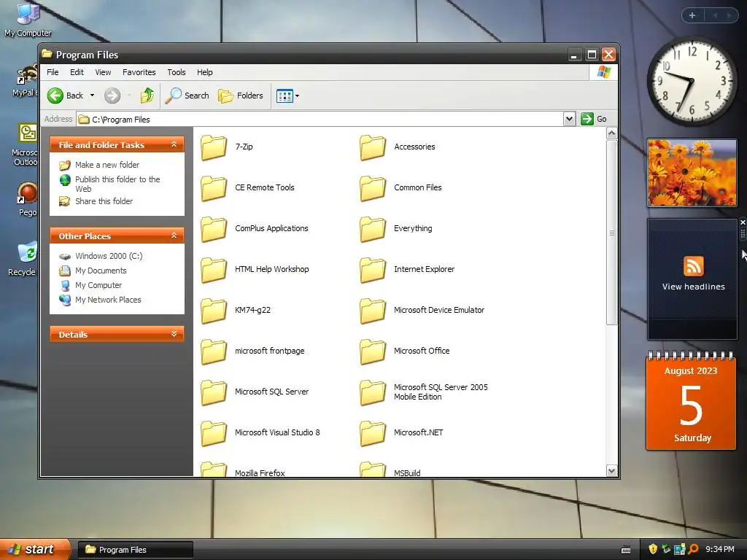Viewport: 747px width, 560px height.
Task: Go to Windows 2000 (C:)
Action: tap(109, 256)
